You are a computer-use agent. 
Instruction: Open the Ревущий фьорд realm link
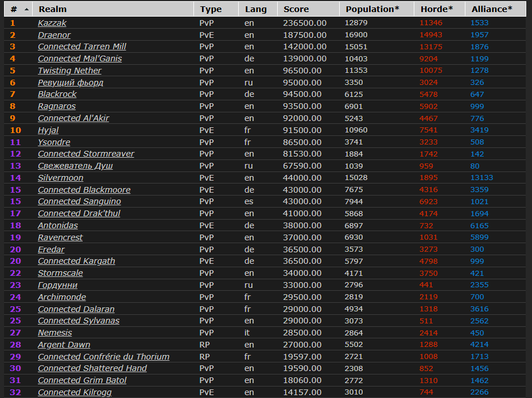tap(70, 83)
